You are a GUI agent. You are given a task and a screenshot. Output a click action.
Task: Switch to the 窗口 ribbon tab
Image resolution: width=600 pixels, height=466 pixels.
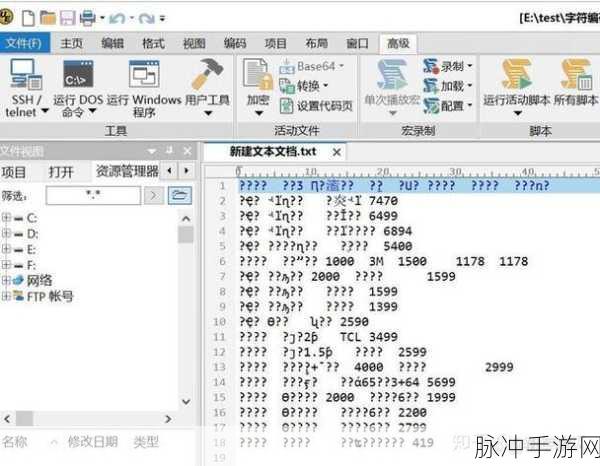(x=357, y=43)
